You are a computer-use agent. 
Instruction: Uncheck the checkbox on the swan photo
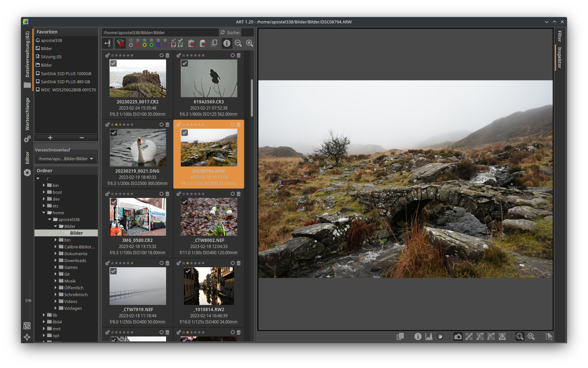pyautogui.click(x=113, y=133)
